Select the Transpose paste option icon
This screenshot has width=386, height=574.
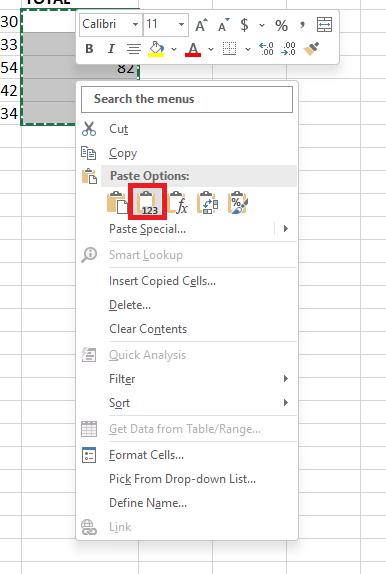[x=208, y=203]
